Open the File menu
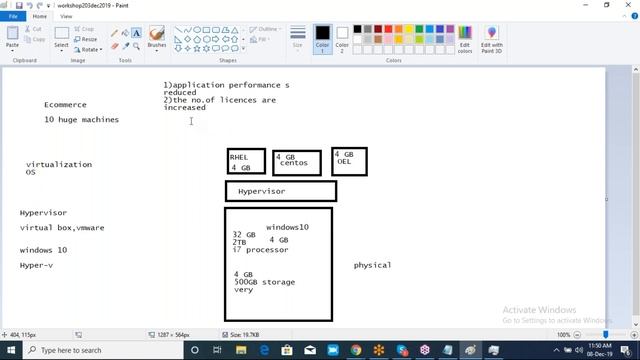Image resolution: width=640 pixels, height=360 pixels. (13, 16)
